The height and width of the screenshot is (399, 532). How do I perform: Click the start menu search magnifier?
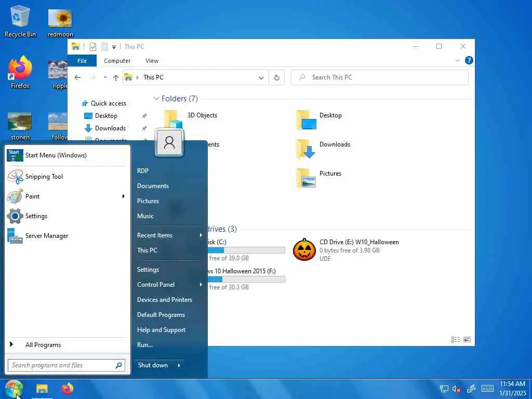coord(119,365)
